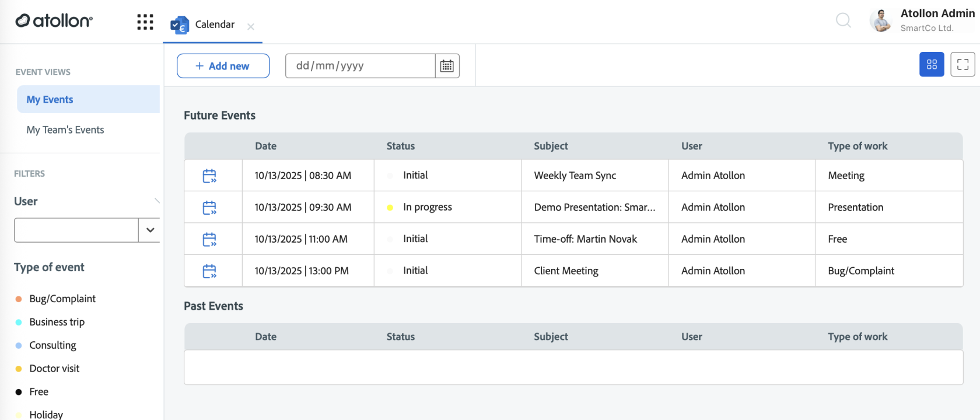Click the search magnifier icon
980x420 pixels.
pyautogui.click(x=843, y=21)
